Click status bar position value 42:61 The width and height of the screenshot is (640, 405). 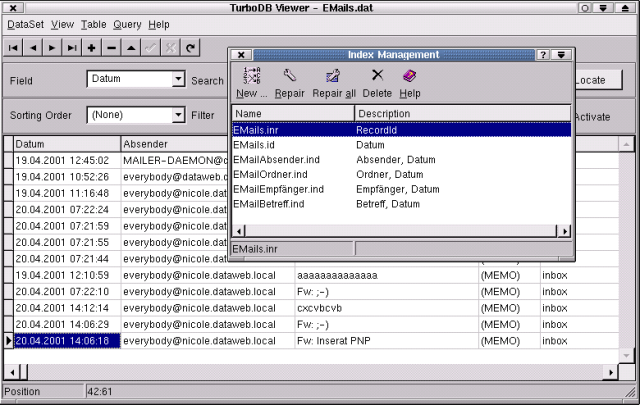coord(100,392)
